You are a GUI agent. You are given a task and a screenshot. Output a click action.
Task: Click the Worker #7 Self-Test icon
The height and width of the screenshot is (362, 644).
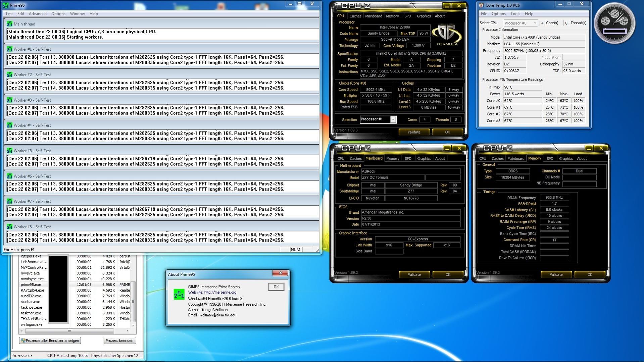10,201
